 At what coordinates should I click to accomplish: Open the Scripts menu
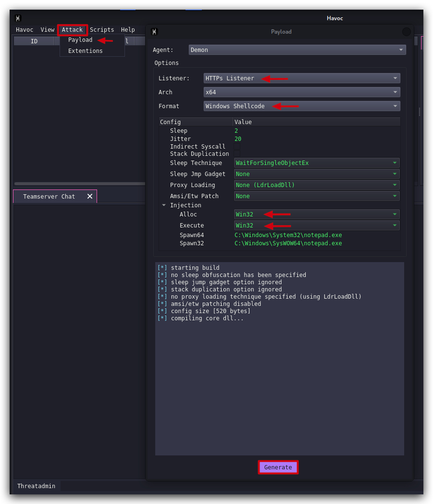pyautogui.click(x=102, y=29)
